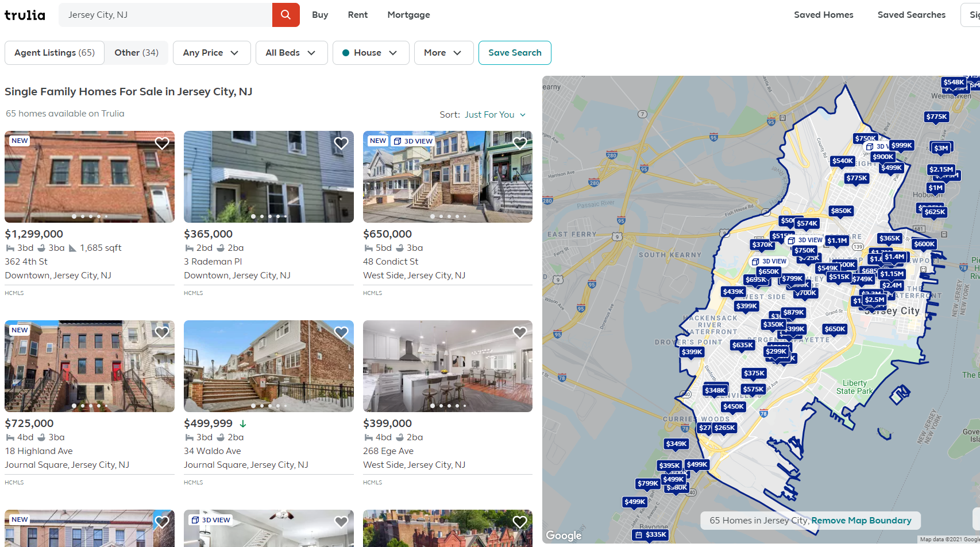This screenshot has height=547, width=980.
Task: Open the Trulia home logo
Action: click(25, 15)
